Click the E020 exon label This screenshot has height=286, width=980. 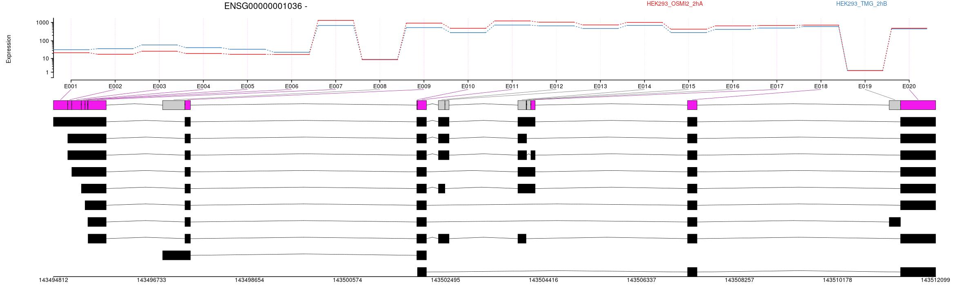909,87
